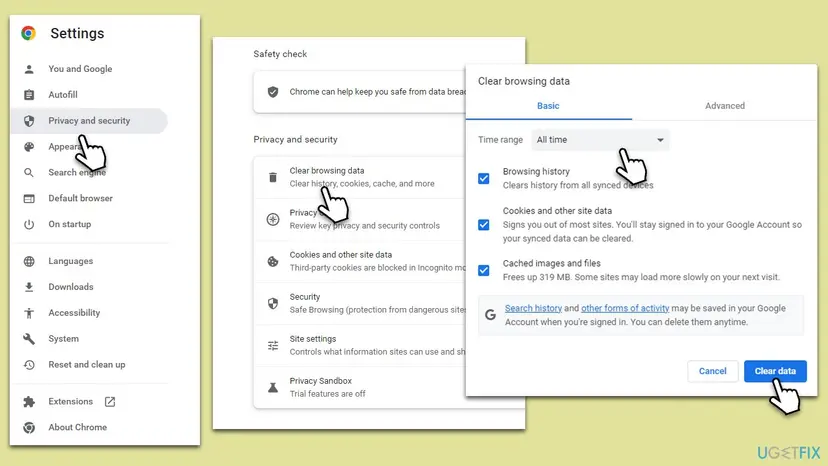Open the Security safe browsing row
Image resolution: width=828 pixels, height=466 pixels.
point(360,303)
